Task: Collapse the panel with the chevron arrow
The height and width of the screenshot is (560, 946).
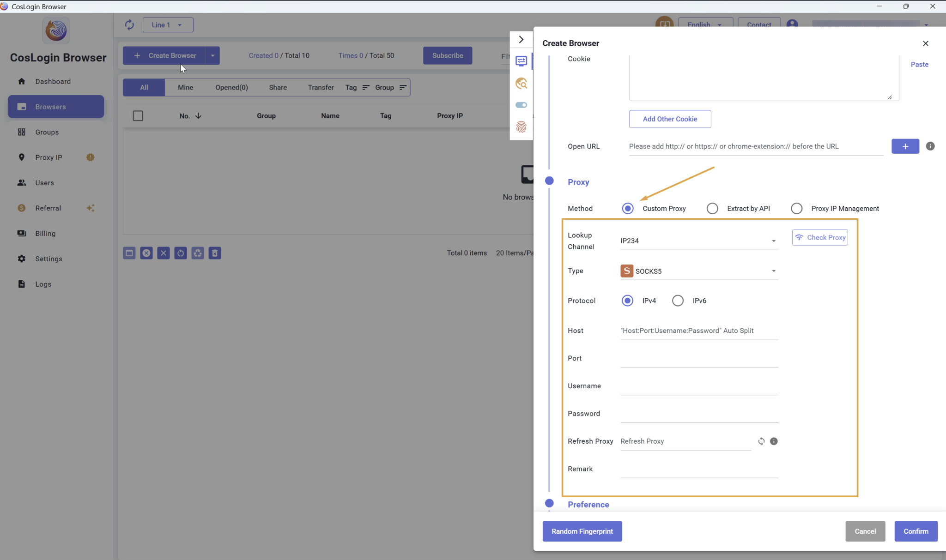Action: point(521,40)
